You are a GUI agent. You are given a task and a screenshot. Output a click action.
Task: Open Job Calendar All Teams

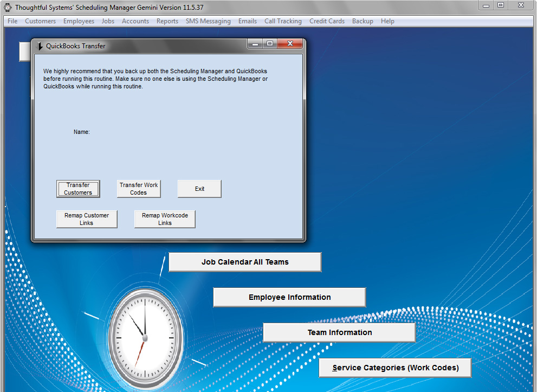click(x=245, y=262)
